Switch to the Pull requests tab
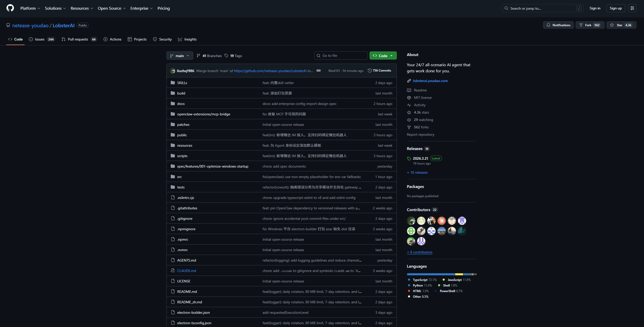The height and width of the screenshot is (327, 644). pos(79,39)
